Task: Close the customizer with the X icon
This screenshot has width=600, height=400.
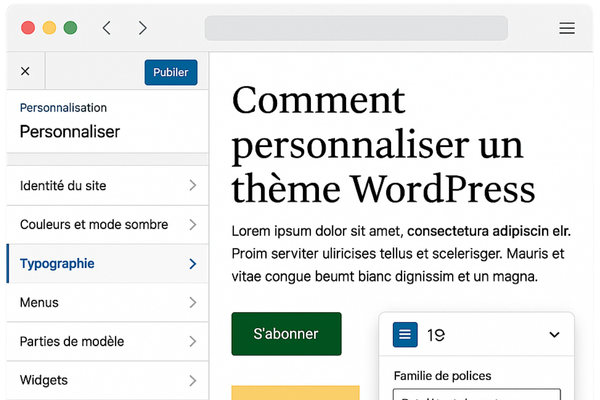Action: (x=25, y=71)
